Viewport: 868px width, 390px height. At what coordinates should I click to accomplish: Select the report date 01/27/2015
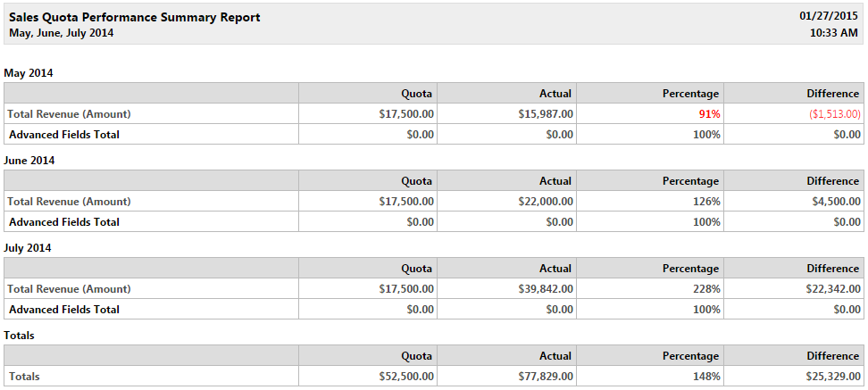point(829,15)
